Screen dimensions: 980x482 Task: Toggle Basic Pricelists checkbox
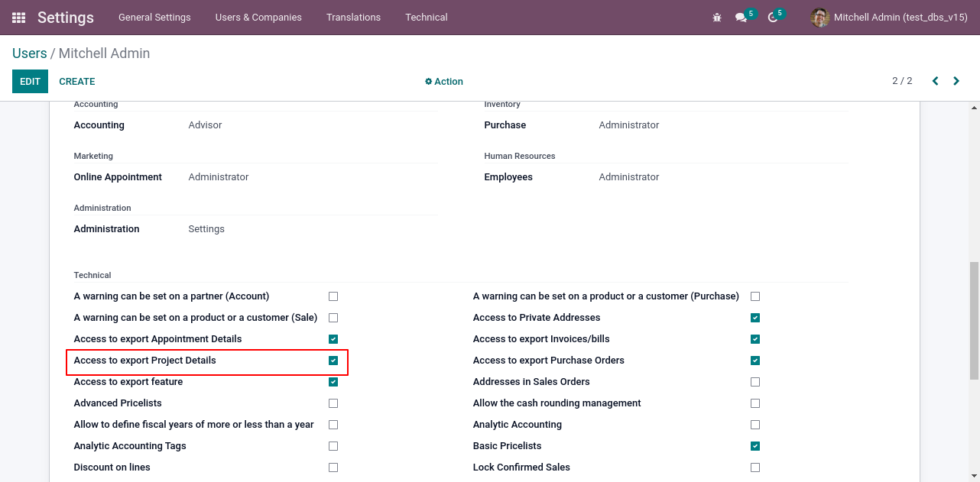click(755, 446)
